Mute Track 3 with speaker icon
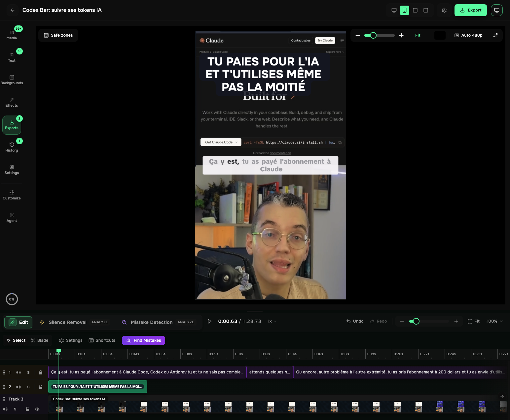The height and width of the screenshot is (420, 510). pos(5,409)
